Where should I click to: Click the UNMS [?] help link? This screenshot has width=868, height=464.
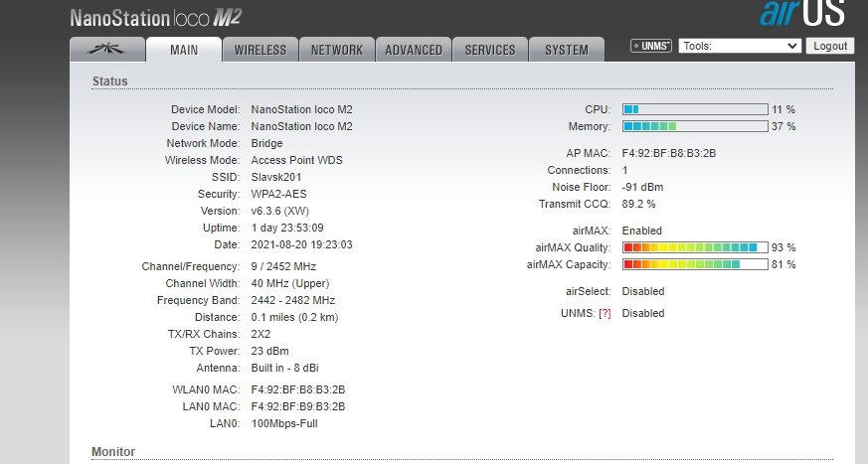pos(605,313)
